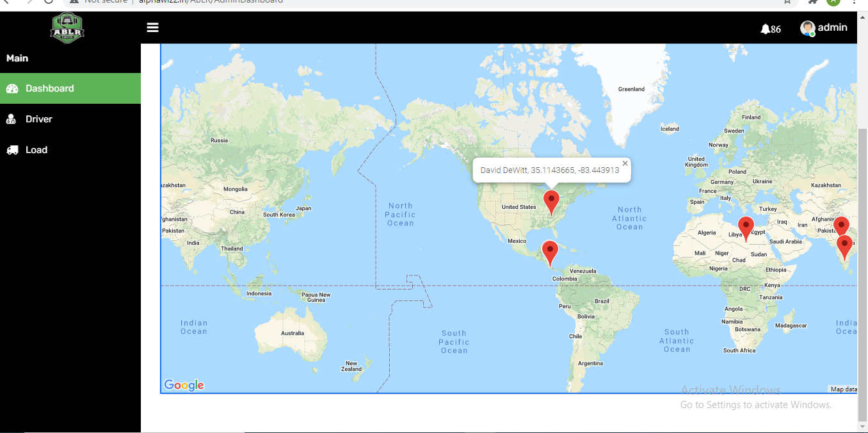The height and width of the screenshot is (433, 868).
Task: Click the South Atlantic Ocean label
Action: pyautogui.click(x=677, y=341)
